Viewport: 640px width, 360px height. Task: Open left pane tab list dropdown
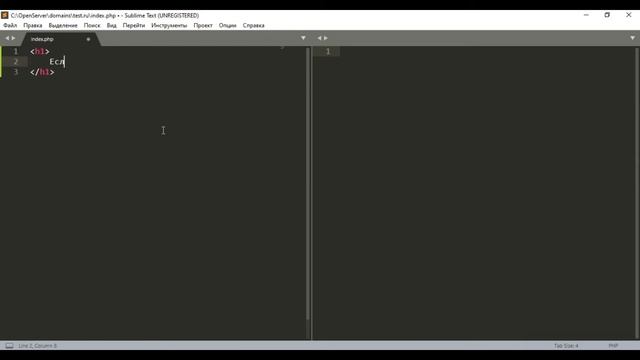click(x=303, y=38)
